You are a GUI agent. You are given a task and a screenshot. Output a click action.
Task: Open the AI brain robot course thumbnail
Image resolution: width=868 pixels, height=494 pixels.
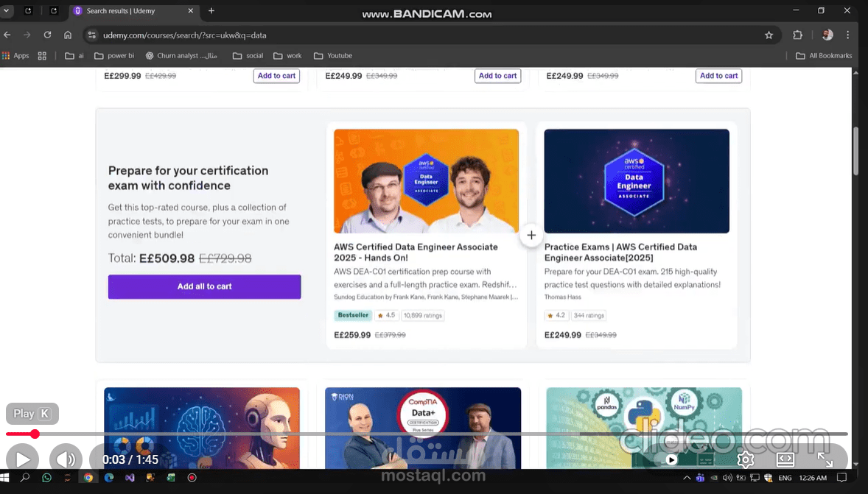[x=202, y=428]
